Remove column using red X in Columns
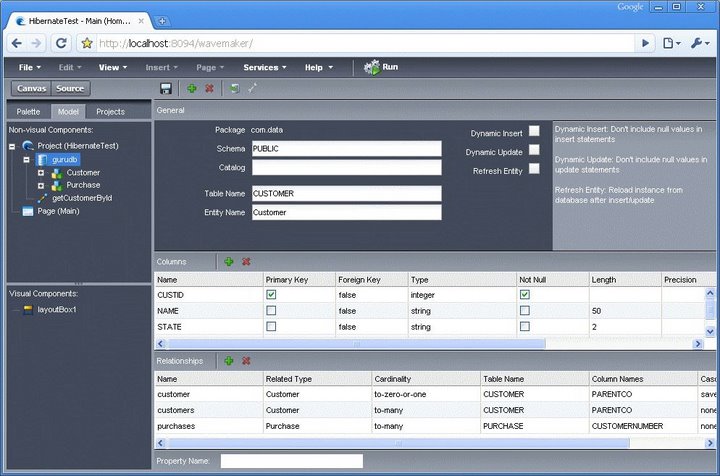The image size is (720, 476). coord(246,261)
